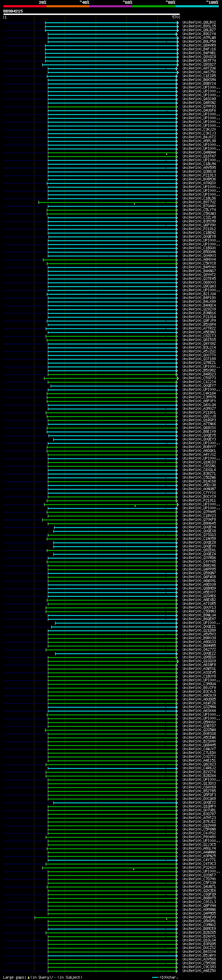The image size is (222, 980).
Task: Select hit label UniRef100_C1BLM4
Action: tap(199, 164)
